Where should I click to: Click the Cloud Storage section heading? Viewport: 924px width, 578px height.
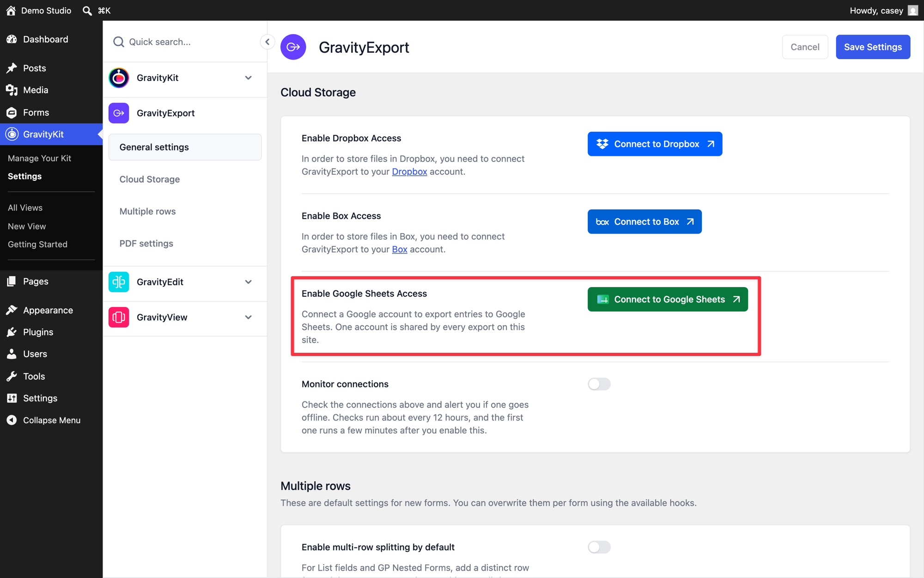pos(318,92)
